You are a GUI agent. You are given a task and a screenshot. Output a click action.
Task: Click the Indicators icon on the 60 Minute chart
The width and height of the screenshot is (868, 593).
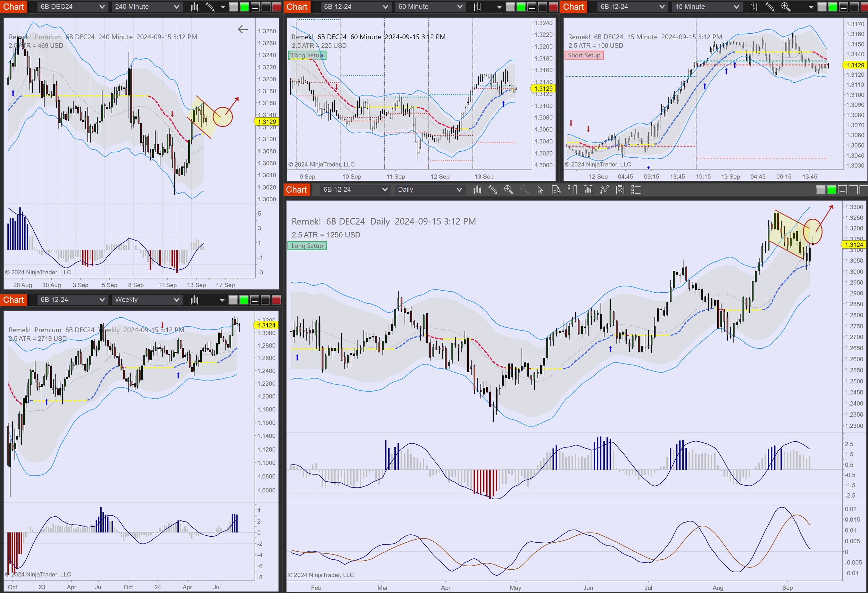click(477, 7)
